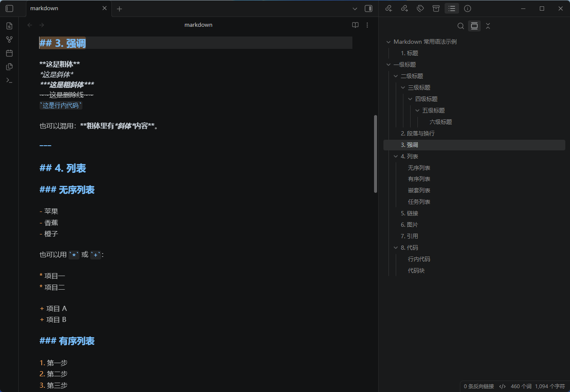Open more options menu for note
The height and width of the screenshot is (392, 570).
pos(367,25)
